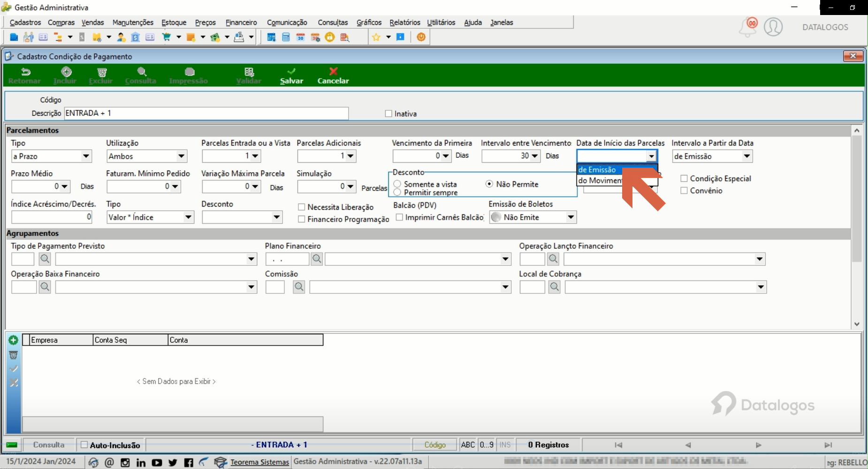Open the Teorema Sistemas link
868x469 pixels.
coord(259,462)
